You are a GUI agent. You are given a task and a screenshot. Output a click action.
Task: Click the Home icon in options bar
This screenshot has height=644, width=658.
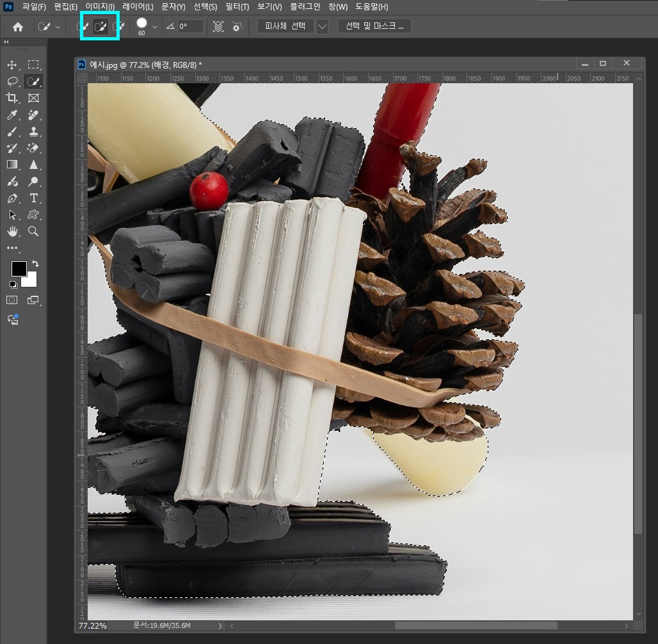point(18,27)
